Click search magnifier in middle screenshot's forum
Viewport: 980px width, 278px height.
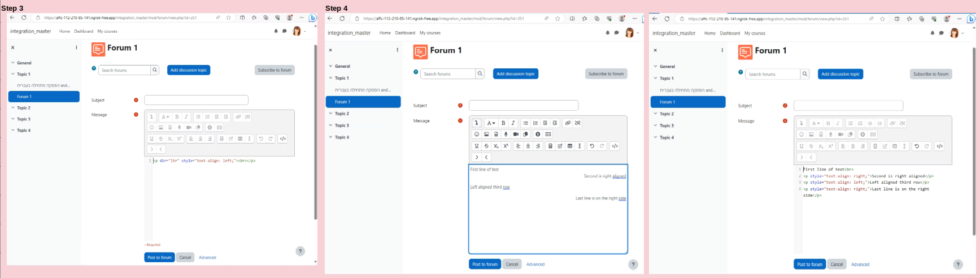480,74
